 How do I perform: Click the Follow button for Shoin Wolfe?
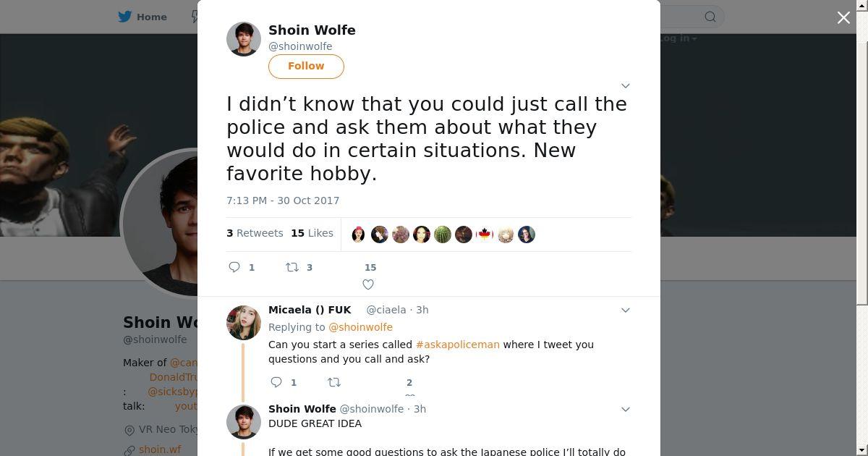[x=306, y=66]
